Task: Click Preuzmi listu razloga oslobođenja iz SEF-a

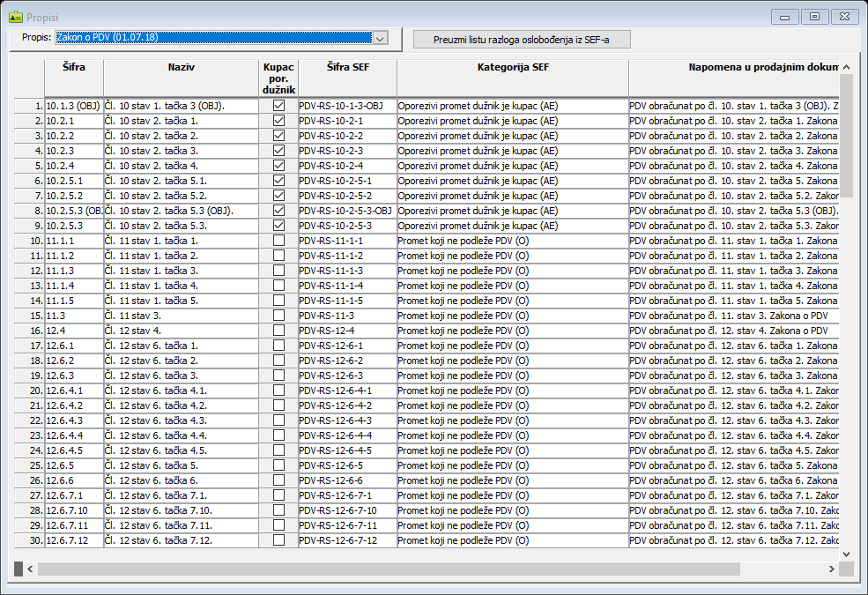Action: (522, 40)
